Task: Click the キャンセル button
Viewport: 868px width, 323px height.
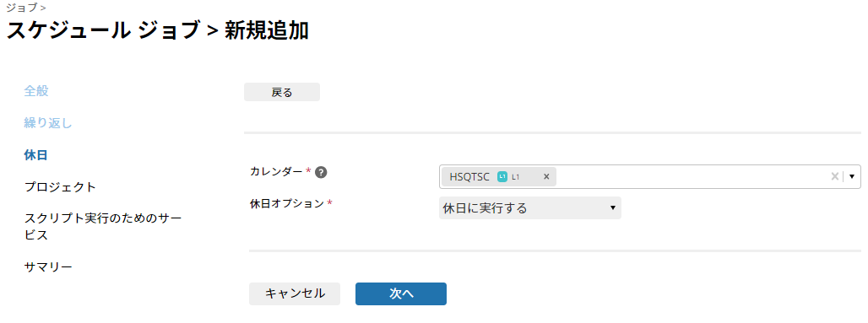Action: pos(295,293)
